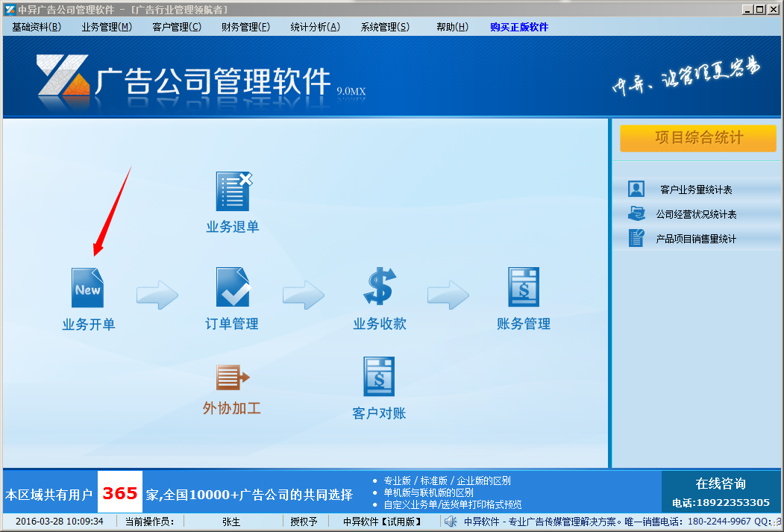Open the 客户对账 icon
This screenshot has height=532, width=784.
pyautogui.click(x=379, y=377)
